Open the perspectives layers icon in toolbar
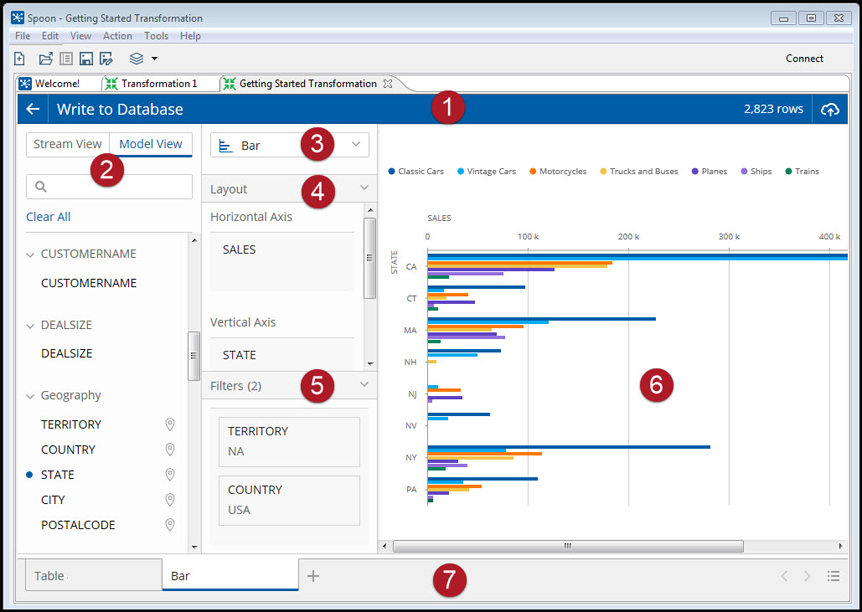The width and height of the screenshot is (862, 612). [136, 59]
